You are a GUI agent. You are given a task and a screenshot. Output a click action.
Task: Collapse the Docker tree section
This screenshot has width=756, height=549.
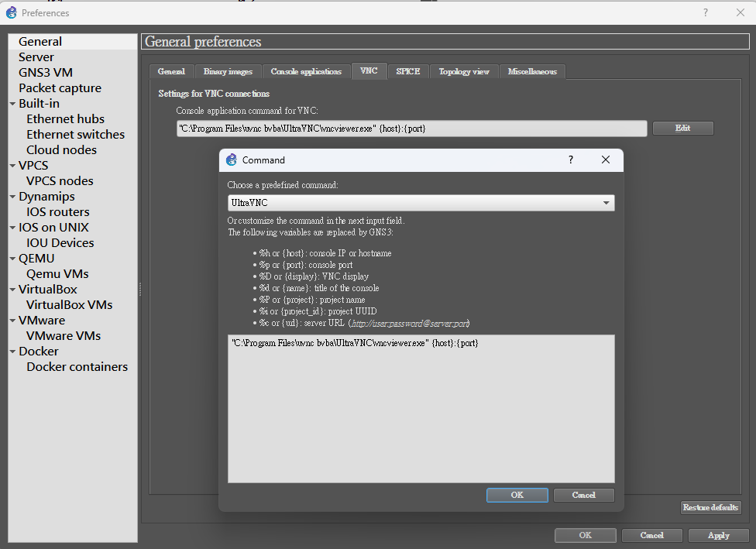point(12,352)
